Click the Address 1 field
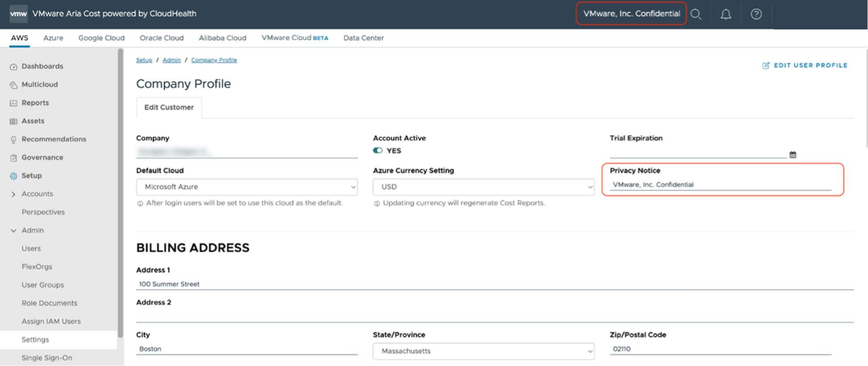Viewport: 868px width, 366px height. [495, 285]
